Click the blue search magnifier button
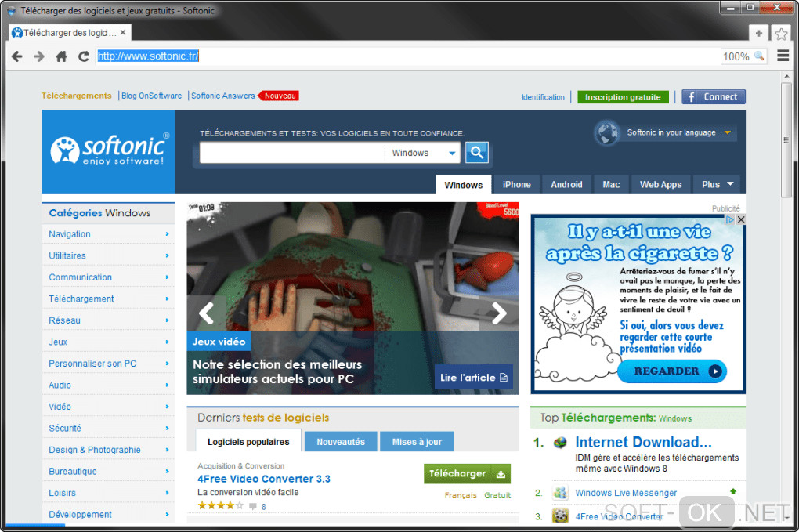This screenshot has width=799, height=532. pyautogui.click(x=476, y=152)
